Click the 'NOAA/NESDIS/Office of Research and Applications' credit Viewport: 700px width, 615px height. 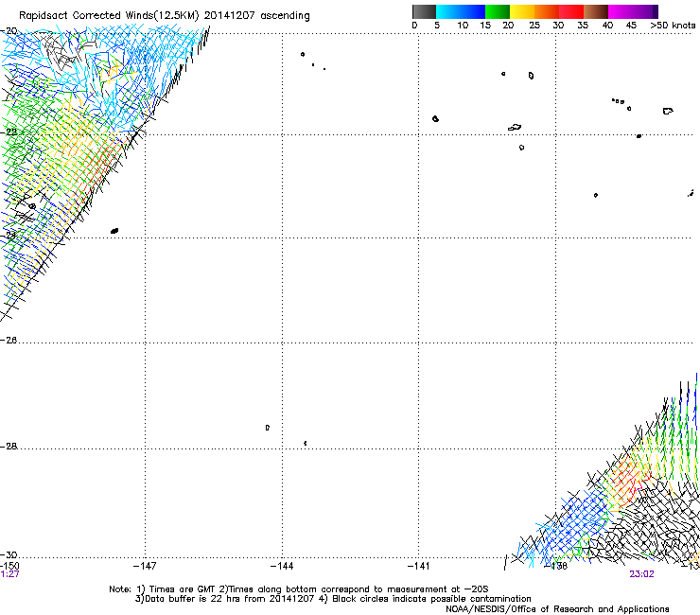(557, 609)
